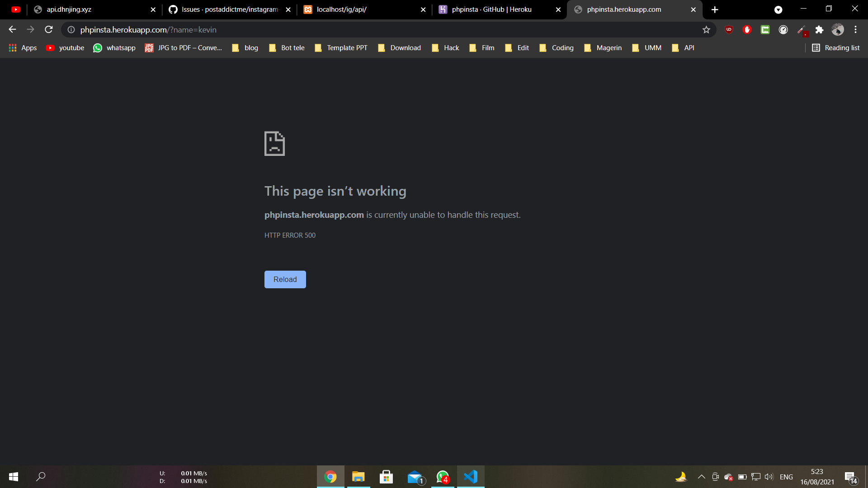
Task: Expand the hidden icons tray chevron
Action: click(702, 477)
